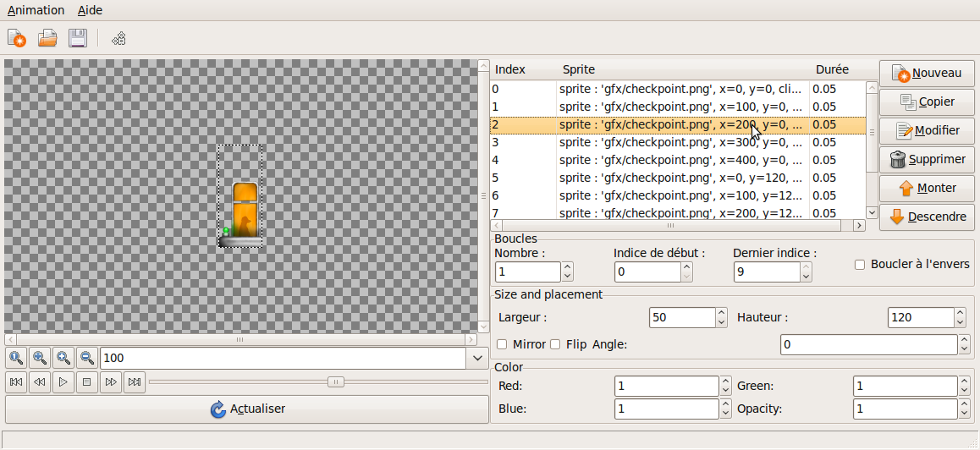Viewport: 980px width, 450px height.
Task: Stop the animation playback
Action: (x=86, y=382)
